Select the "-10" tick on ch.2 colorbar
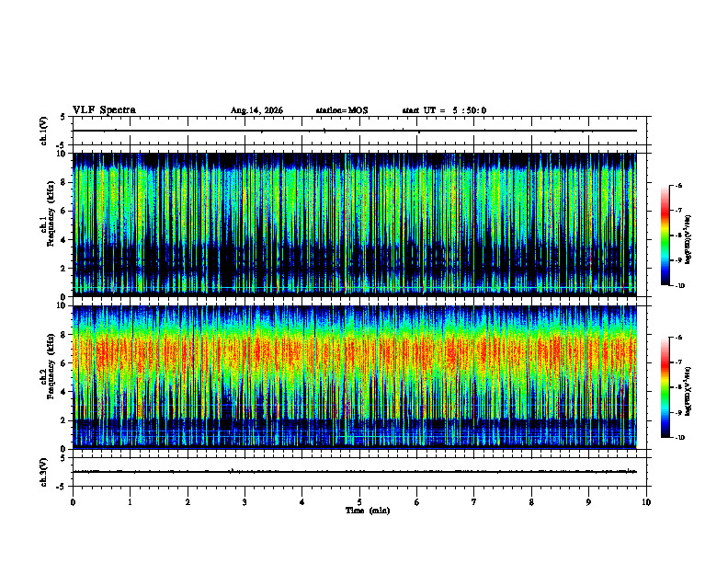Image resolution: width=728 pixels, height=563 pixels. [x=679, y=438]
